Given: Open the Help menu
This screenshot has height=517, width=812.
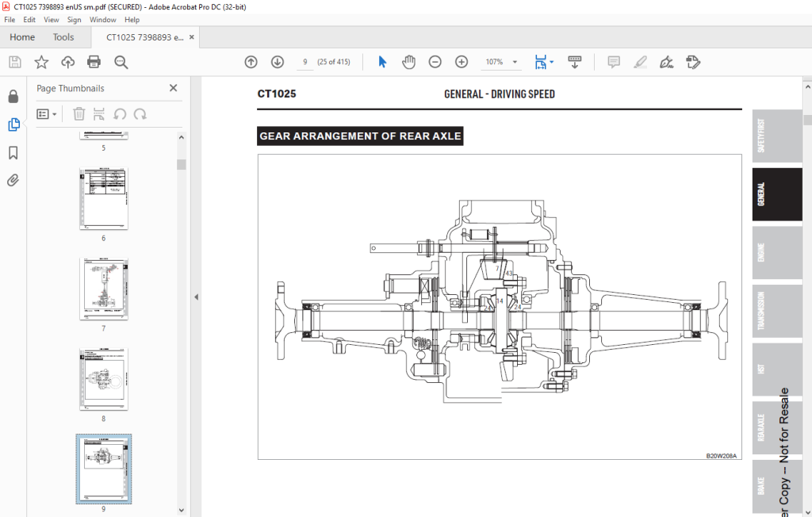Looking at the screenshot, I should coord(132,20).
